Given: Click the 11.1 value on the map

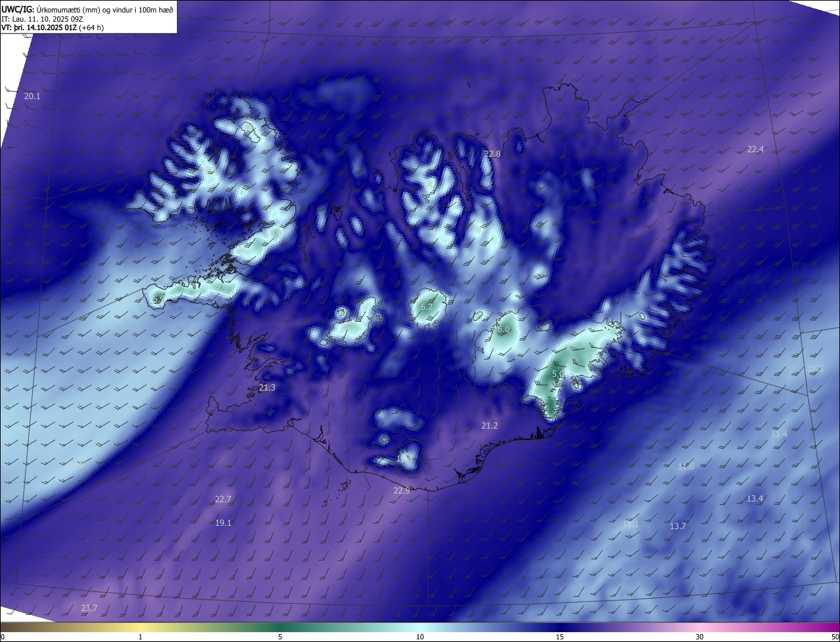Looking at the screenshot, I should pos(631,524).
